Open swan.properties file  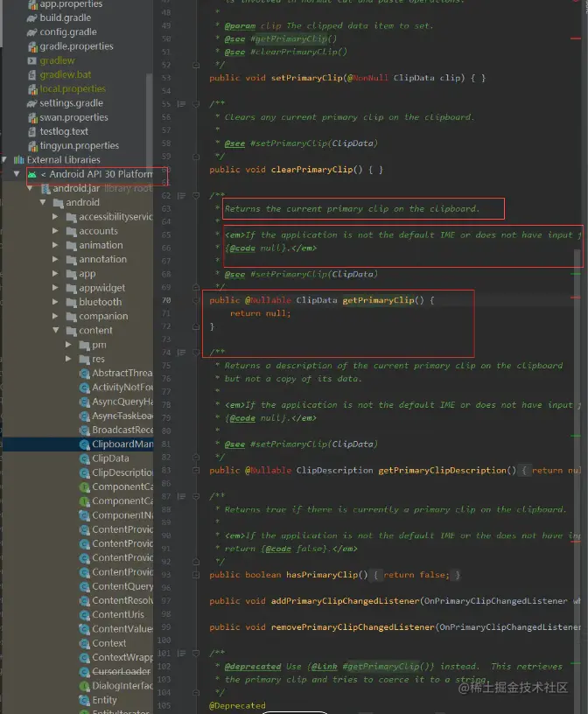(73, 117)
